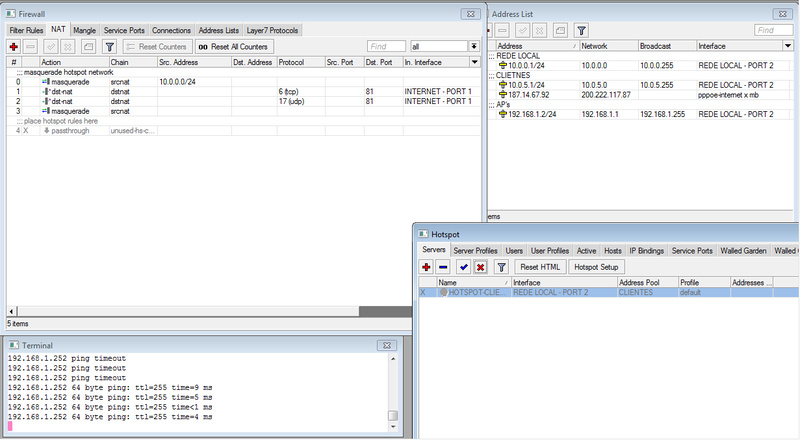The image size is (800, 440).
Task: Switch to Connections tab
Action: click(x=171, y=30)
